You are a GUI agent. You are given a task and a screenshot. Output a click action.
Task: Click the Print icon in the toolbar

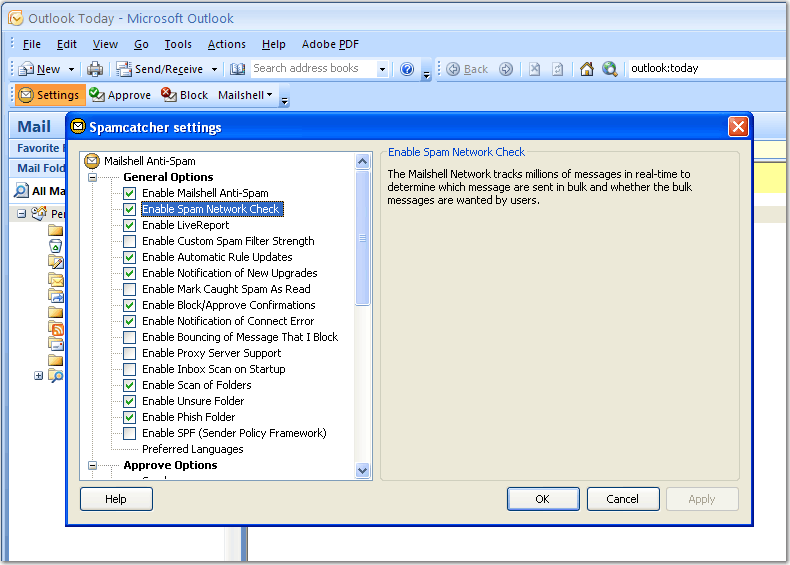(x=95, y=69)
